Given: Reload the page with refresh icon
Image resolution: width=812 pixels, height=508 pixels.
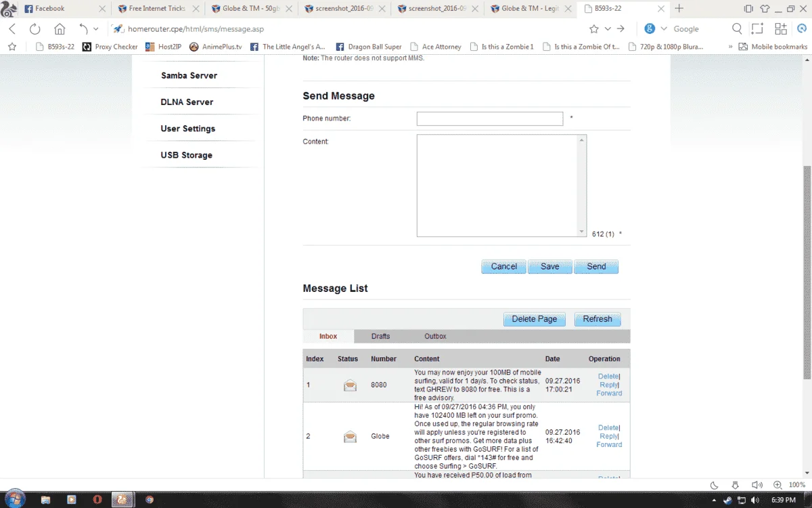Looking at the screenshot, I should point(35,29).
